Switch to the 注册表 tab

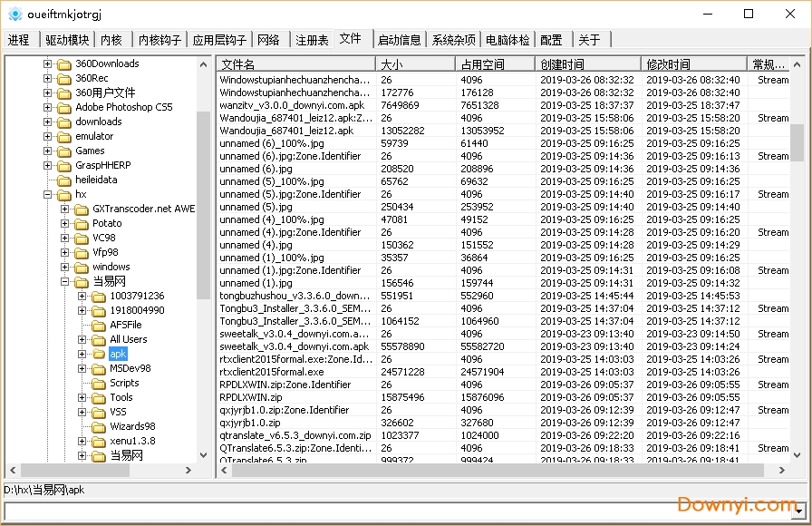tap(312, 40)
